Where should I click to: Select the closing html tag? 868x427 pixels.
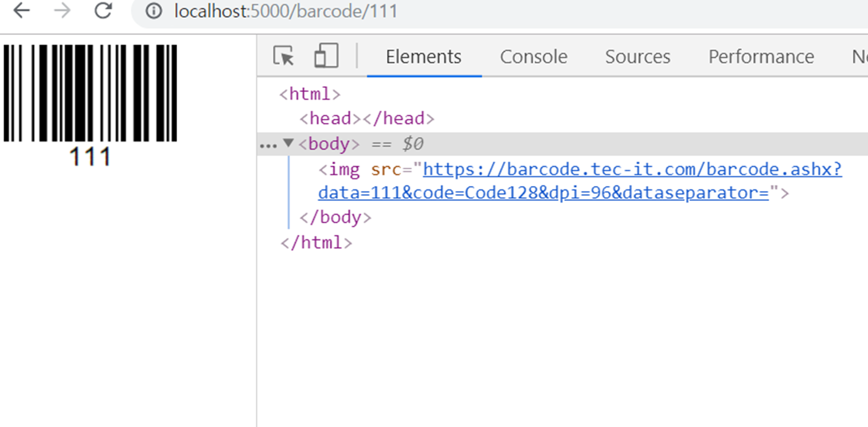[316, 243]
